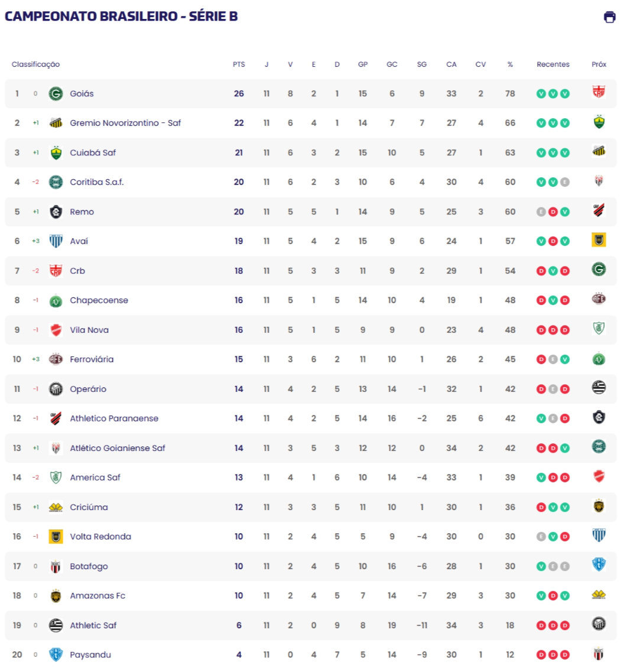
Task: Click the Recentes column header
Action: click(x=553, y=64)
